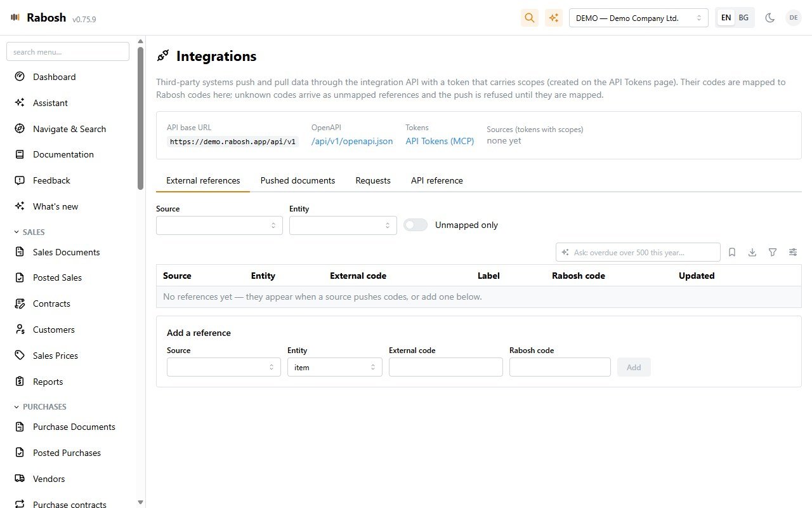Click the Rabosh code input field

(560, 367)
